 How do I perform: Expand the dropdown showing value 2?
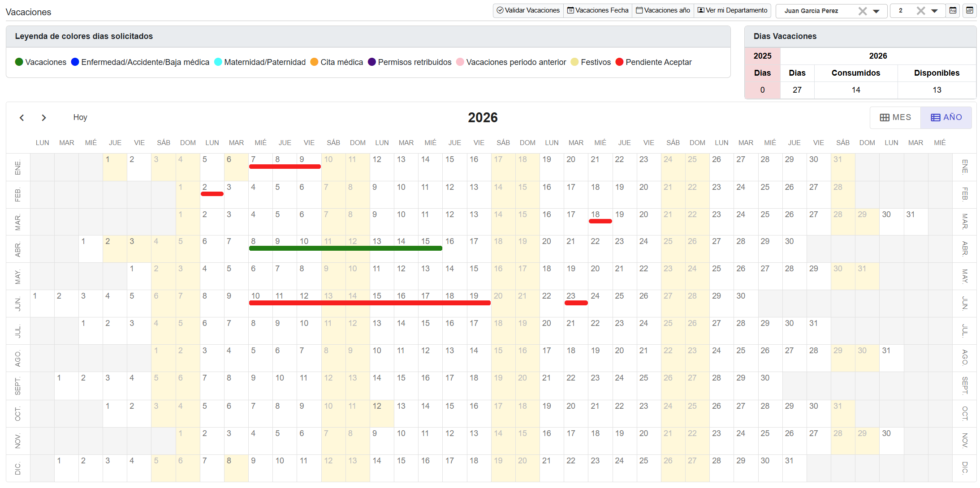[x=934, y=11]
